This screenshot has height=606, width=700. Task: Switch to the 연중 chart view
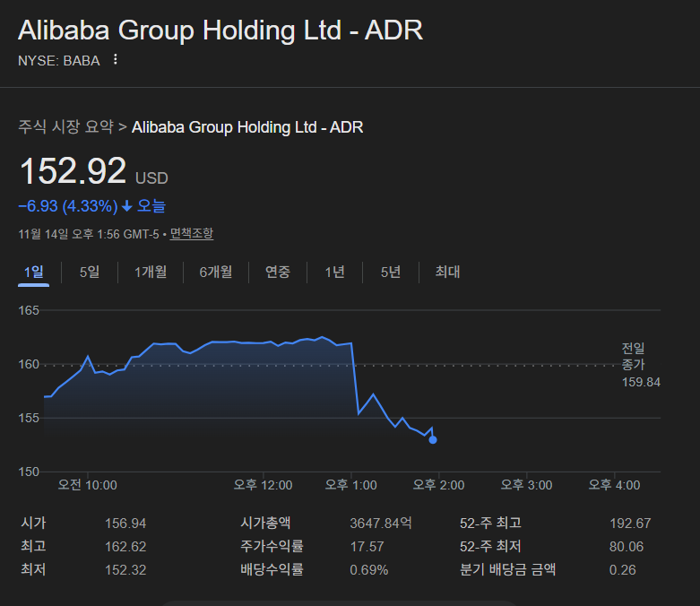(278, 272)
